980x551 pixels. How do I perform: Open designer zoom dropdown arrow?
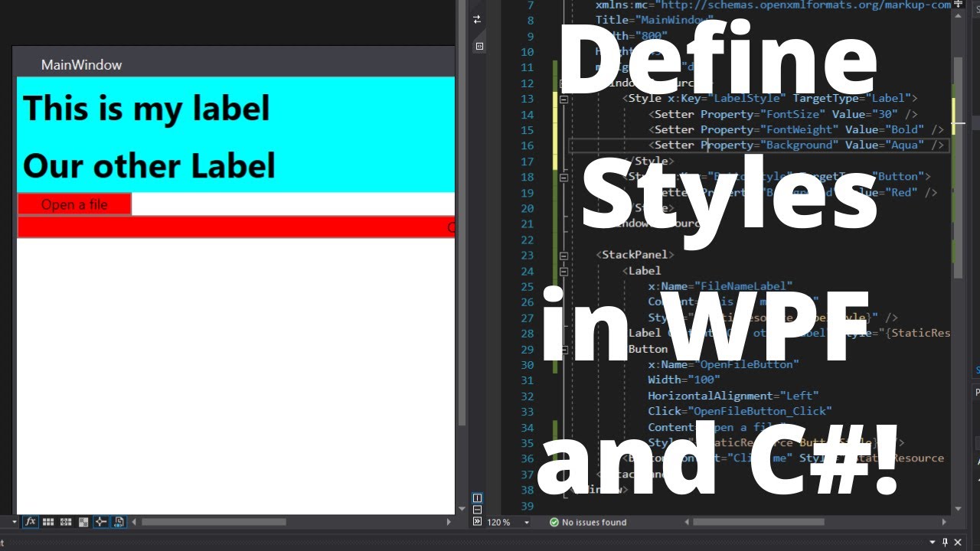15,522
